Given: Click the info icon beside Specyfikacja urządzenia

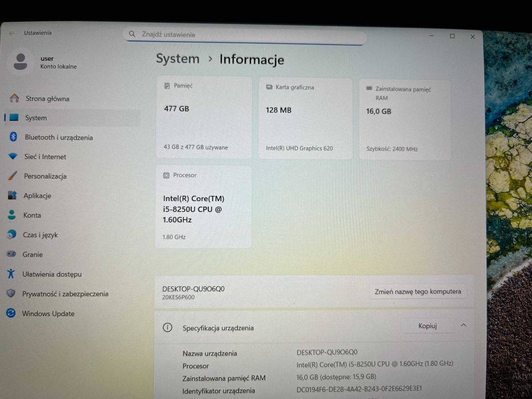Looking at the screenshot, I should pyautogui.click(x=168, y=327).
